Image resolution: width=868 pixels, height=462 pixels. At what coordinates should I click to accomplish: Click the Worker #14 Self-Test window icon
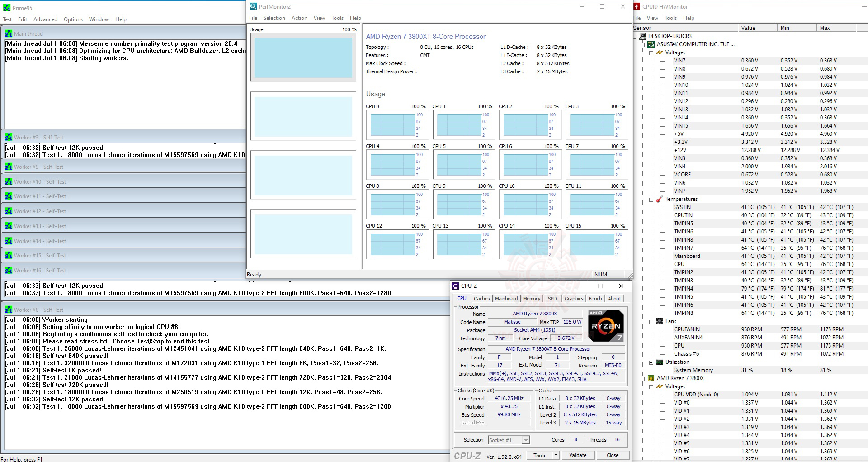9,241
